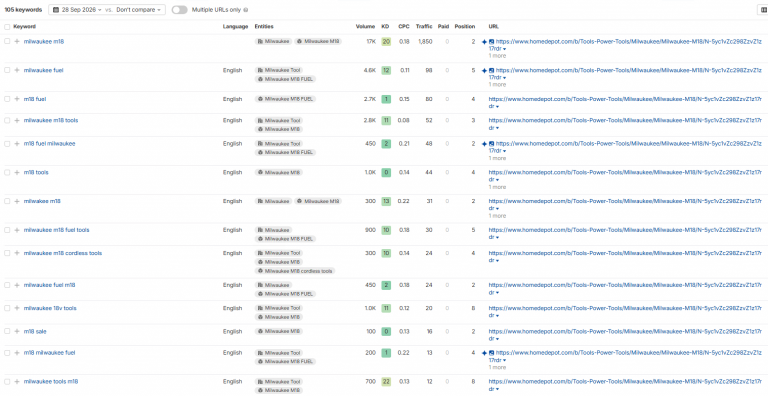The image size is (768, 396).
Task: Check the m18 tools row checkbox
Action: [7, 173]
